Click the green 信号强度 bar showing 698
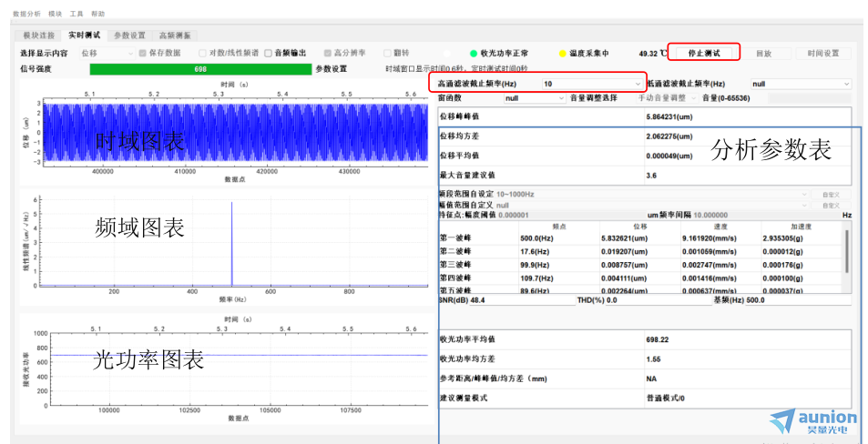868x444 pixels. tap(200, 69)
